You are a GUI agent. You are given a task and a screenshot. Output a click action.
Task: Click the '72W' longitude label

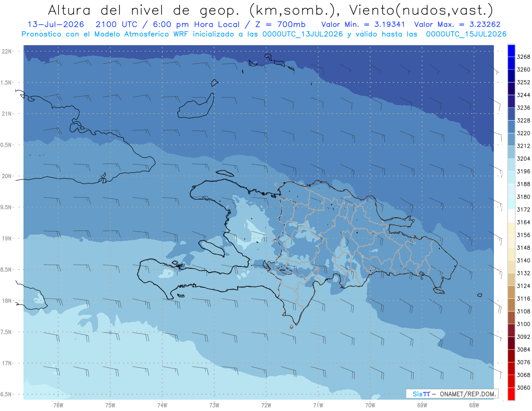pos(266,405)
